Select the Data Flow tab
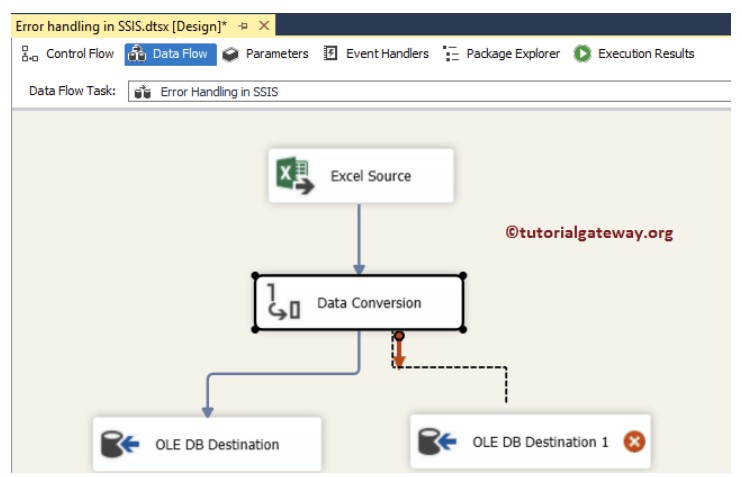742x477 pixels. pos(170,54)
